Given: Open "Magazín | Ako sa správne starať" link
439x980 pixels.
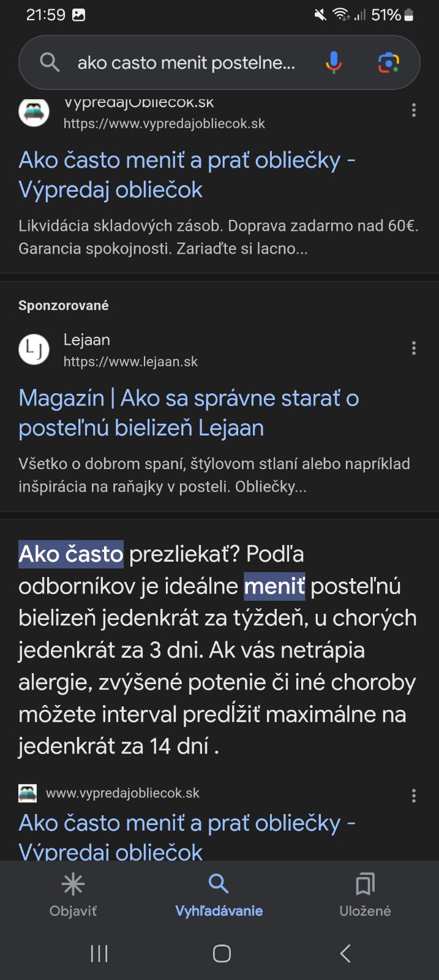Looking at the screenshot, I should coord(189,413).
